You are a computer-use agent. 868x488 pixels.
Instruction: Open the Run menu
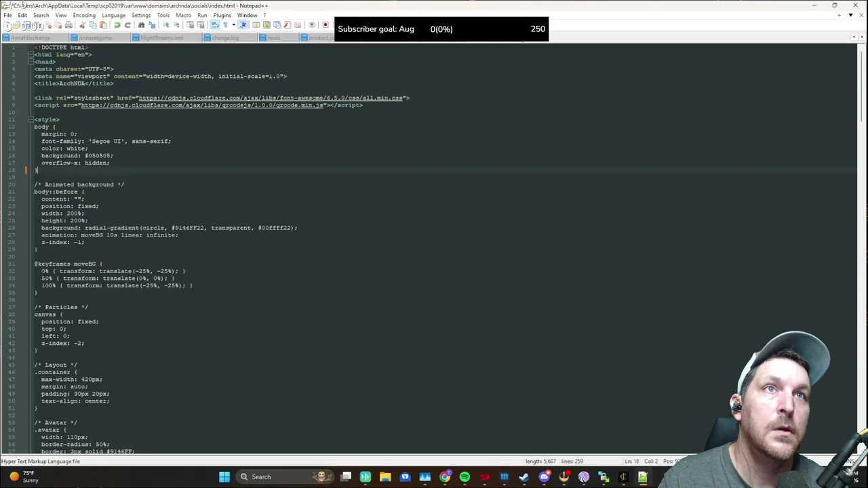pyautogui.click(x=202, y=15)
